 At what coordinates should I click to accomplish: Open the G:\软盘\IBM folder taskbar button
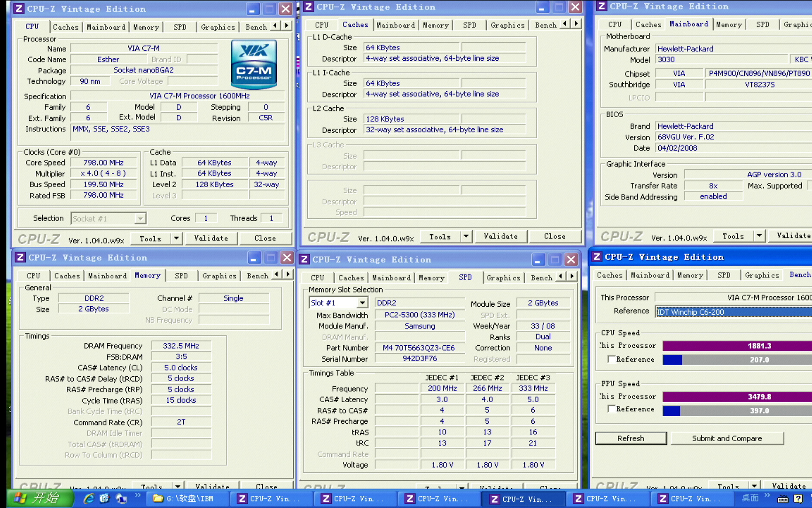click(188, 499)
